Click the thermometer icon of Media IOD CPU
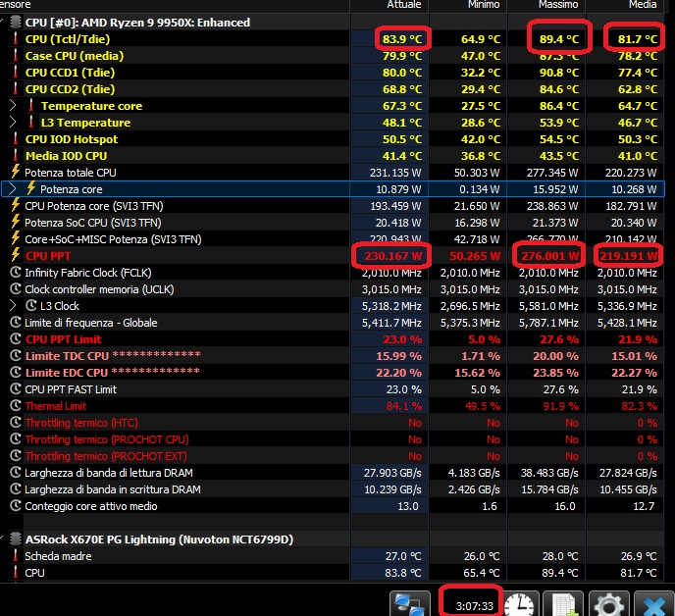Viewport: 675px width, 616px height. (16, 155)
